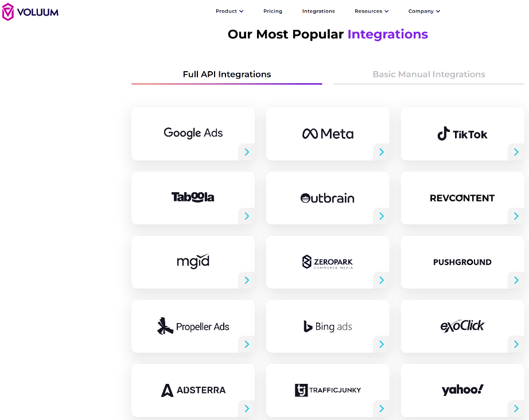The image size is (529, 420).
Task: Select the Google Ads integration card
Action: [193, 133]
